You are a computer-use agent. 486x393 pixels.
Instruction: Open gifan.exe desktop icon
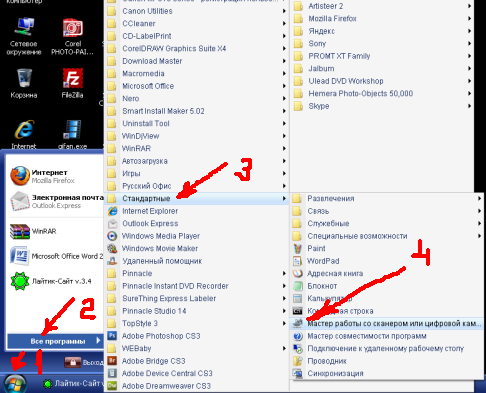point(72,134)
